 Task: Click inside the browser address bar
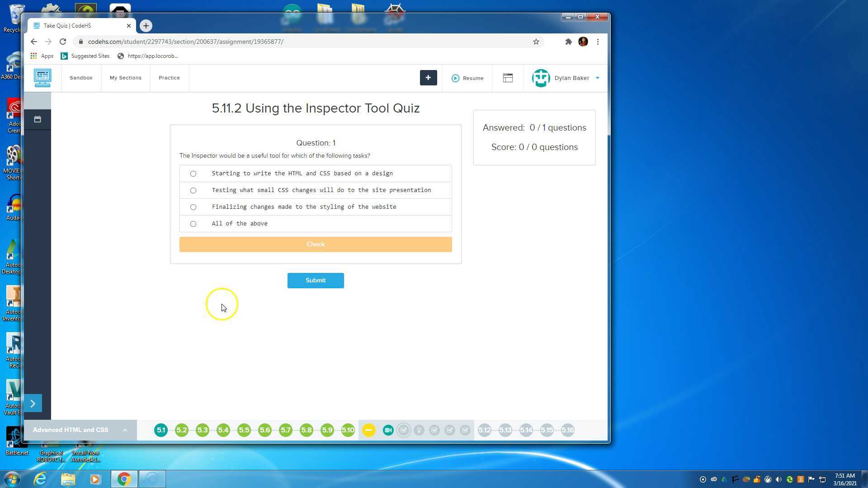[x=271, y=42]
